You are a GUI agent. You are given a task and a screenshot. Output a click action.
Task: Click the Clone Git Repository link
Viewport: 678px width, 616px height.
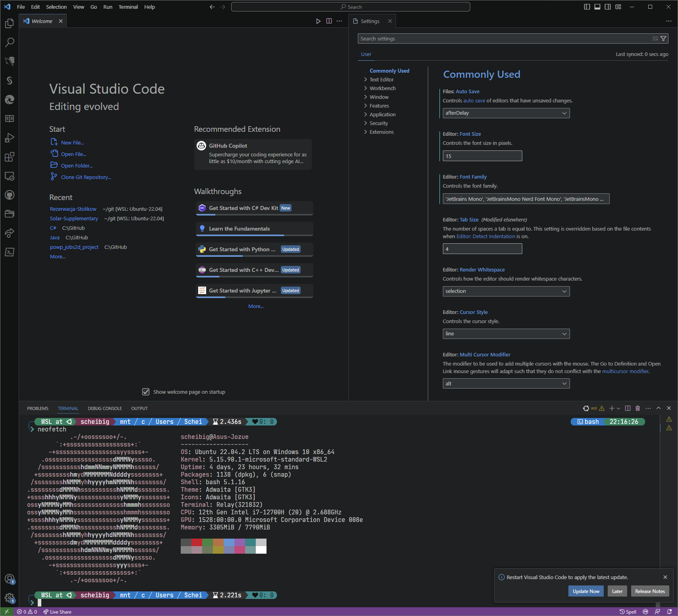point(86,177)
